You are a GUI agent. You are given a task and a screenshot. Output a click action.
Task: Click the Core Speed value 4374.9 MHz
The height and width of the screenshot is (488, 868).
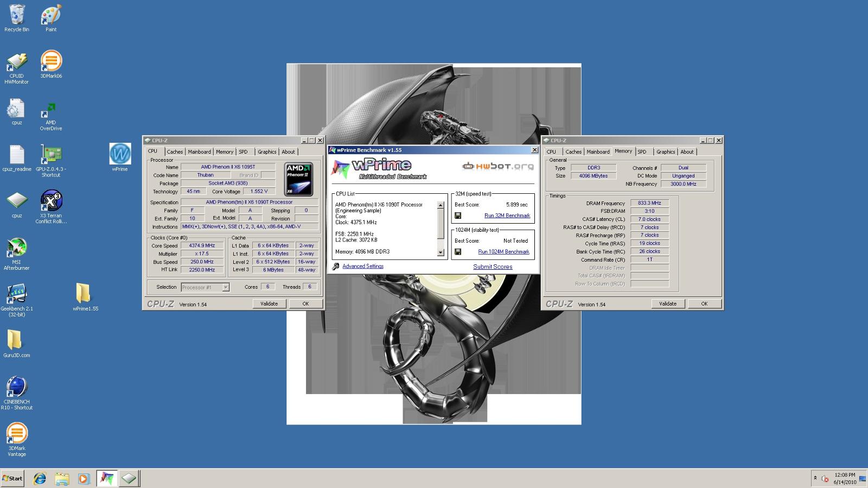pyautogui.click(x=202, y=246)
